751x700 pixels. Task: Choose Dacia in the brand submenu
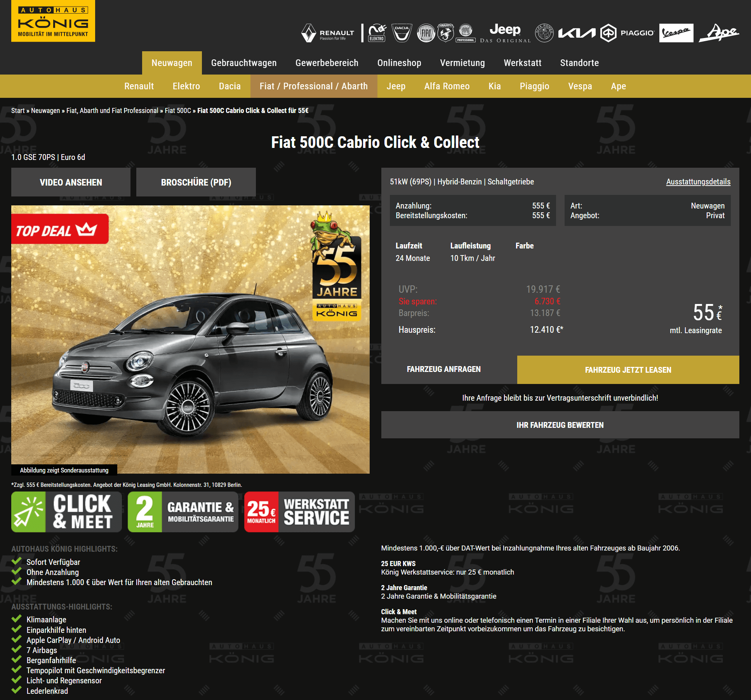(230, 86)
